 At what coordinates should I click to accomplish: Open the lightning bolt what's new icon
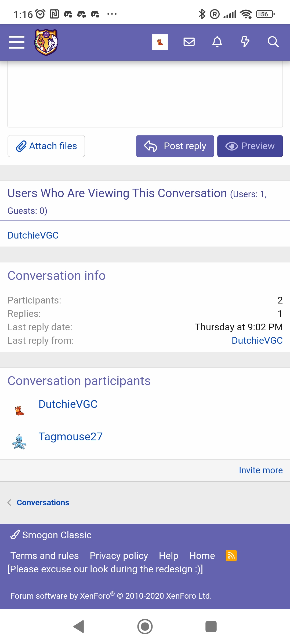point(245,42)
